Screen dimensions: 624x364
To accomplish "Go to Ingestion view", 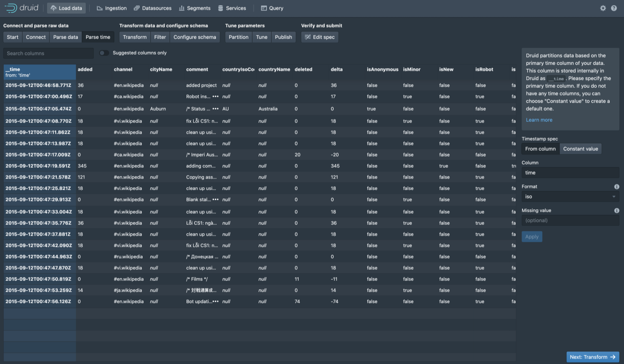I will click(111, 8).
